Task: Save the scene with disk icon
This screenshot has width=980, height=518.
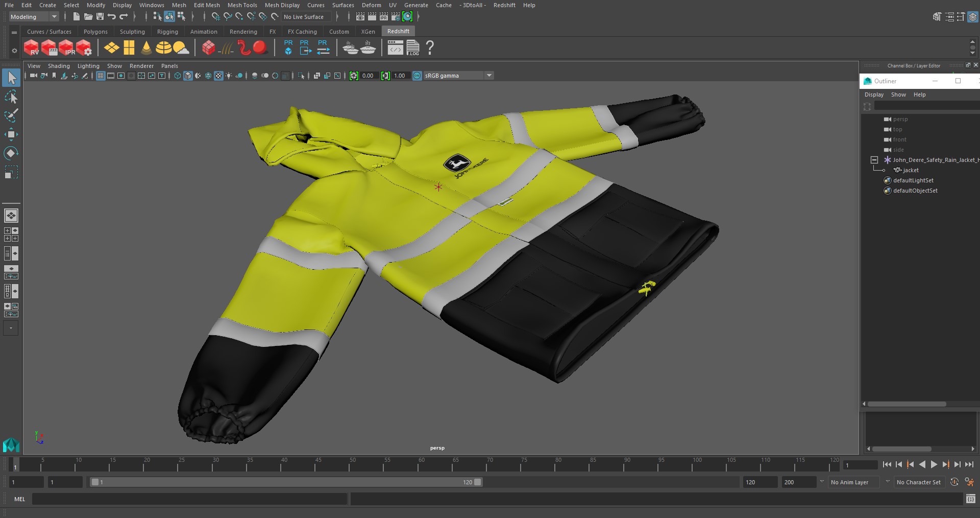Action: [100, 17]
